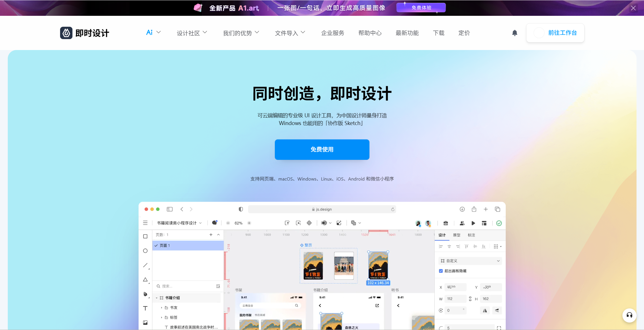Add a new page with plus

click(x=211, y=235)
